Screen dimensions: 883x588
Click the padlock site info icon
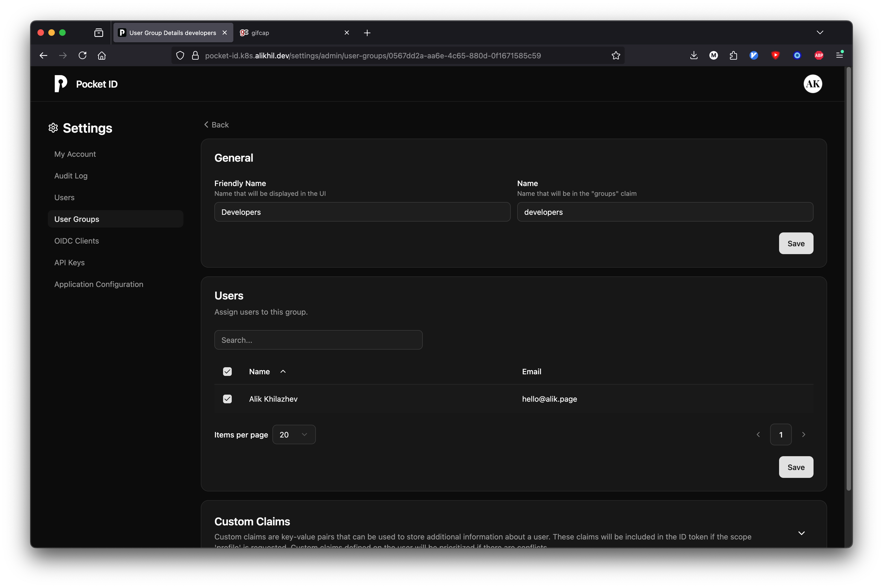tap(195, 56)
